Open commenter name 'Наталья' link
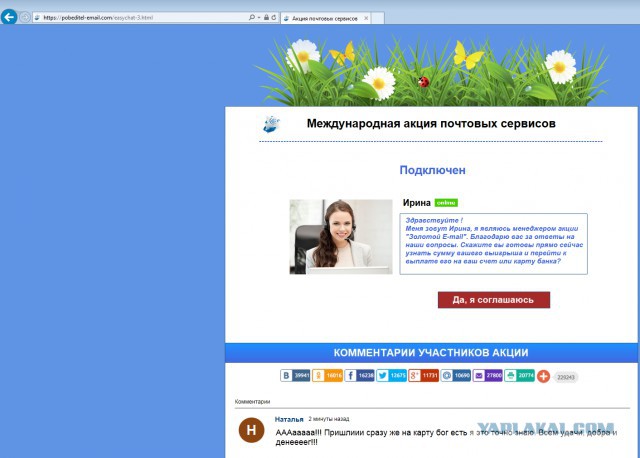Viewport: 640px width, 458px height. point(289,419)
